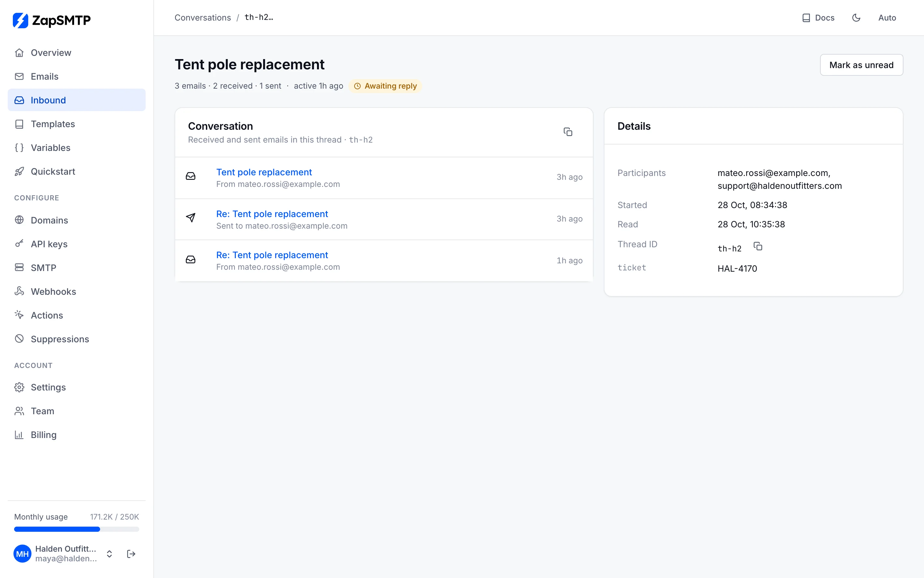Open the sent Re: Tent pole replacement email
Image resolution: width=924 pixels, height=578 pixels.
(x=272, y=214)
